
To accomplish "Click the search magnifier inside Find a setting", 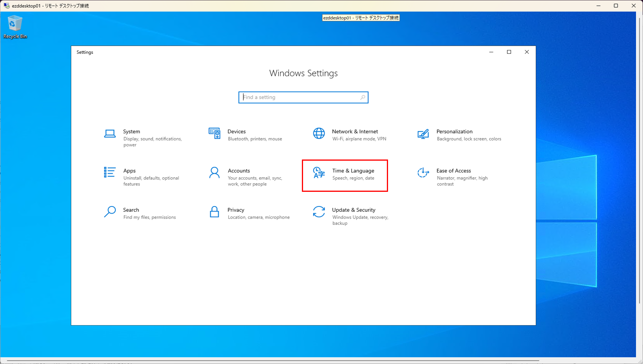I will [x=362, y=97].
